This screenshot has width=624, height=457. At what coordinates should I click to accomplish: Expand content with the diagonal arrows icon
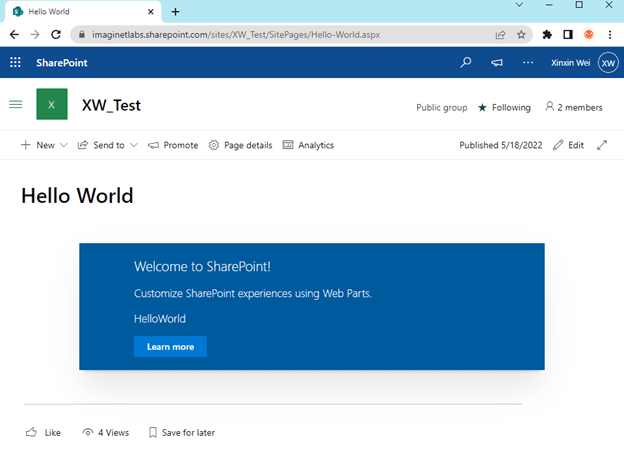(x=602, y=145)
